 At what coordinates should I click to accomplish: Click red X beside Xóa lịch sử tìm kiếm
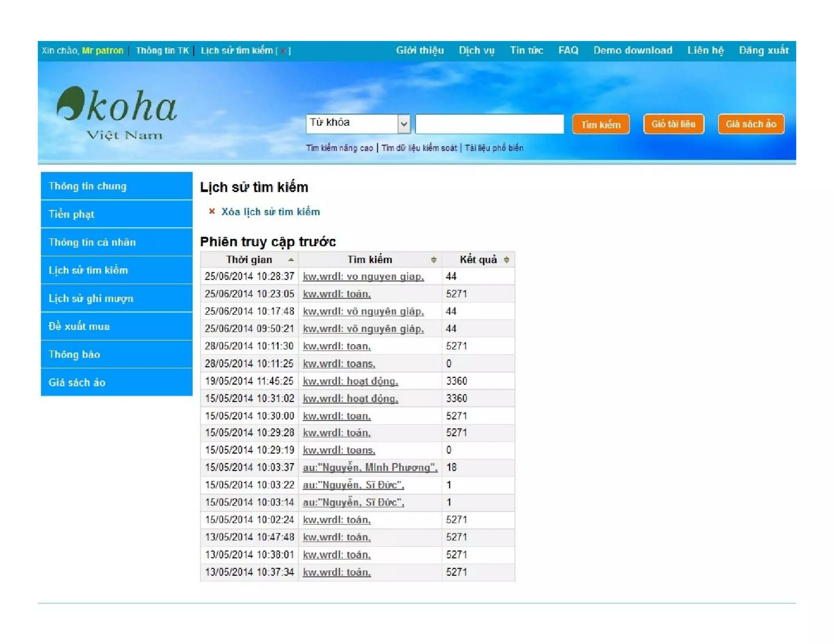[212, 211]
